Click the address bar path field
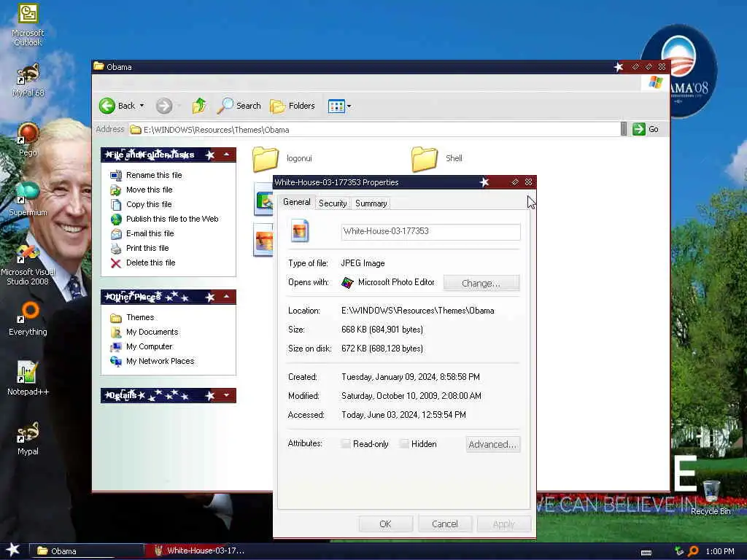Viewport: 747px width, 560px height. coord(374,130)
